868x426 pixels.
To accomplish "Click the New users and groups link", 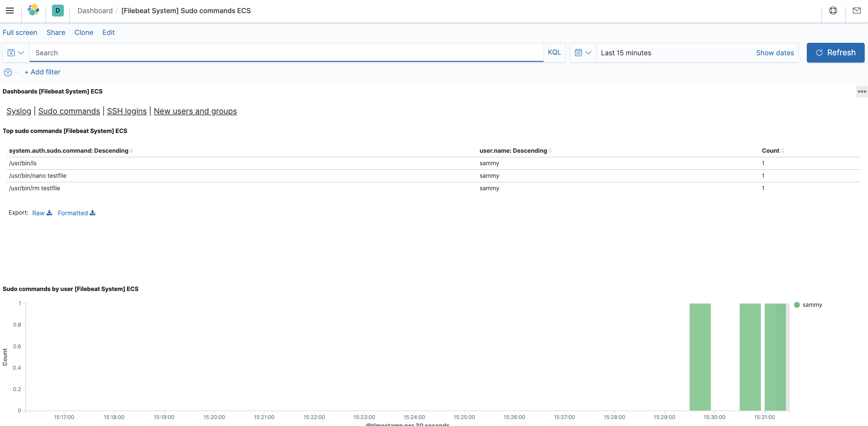I will tap(195, 111).
